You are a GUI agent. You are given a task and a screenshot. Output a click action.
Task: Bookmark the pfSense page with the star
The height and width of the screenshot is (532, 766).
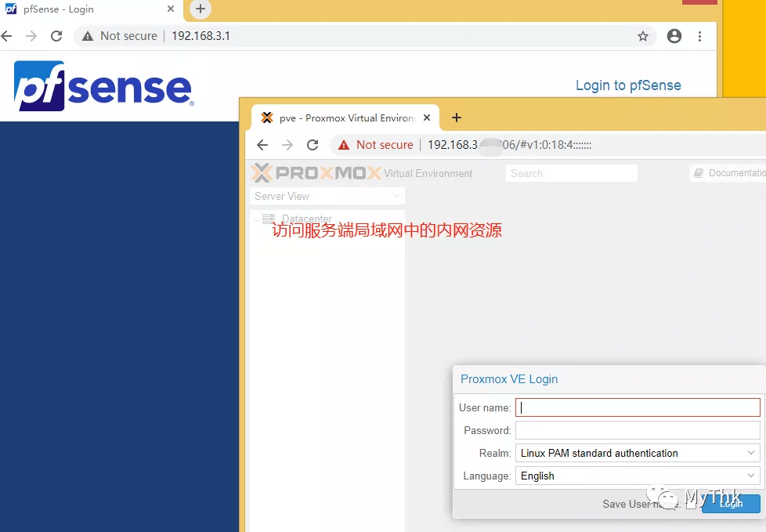643,36
